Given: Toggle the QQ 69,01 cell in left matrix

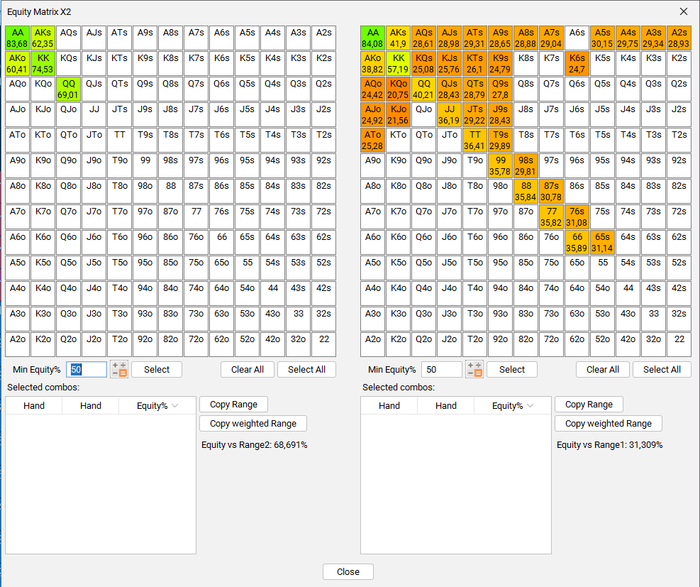Looking at the screenshot, I should (x=68, y=89).
